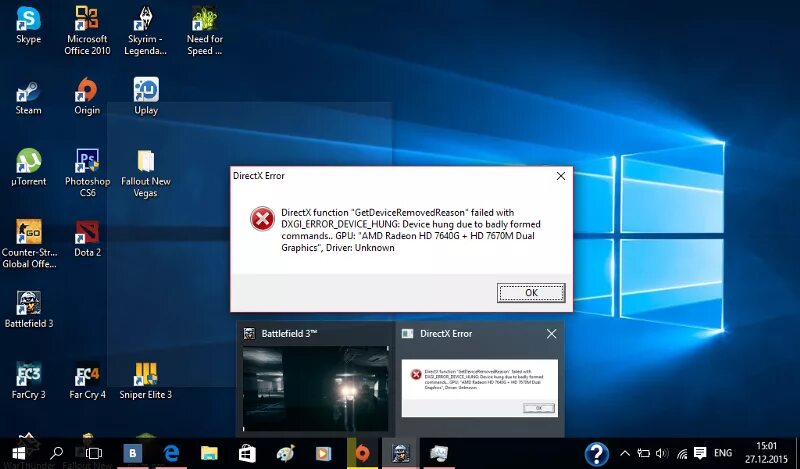Open the Steam desktop shortcut
The width and height of the screenshot is (800, 469).
28,97
